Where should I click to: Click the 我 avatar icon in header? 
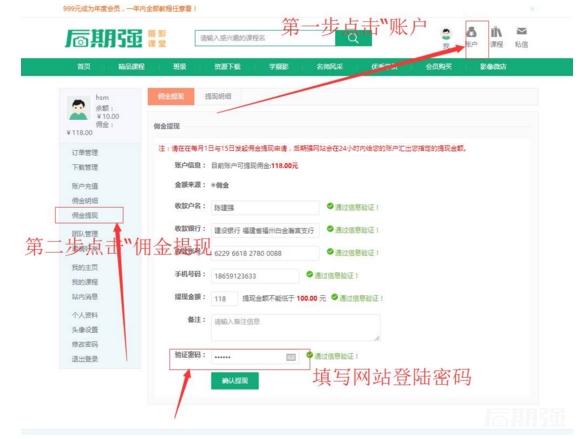pos(446,34)
